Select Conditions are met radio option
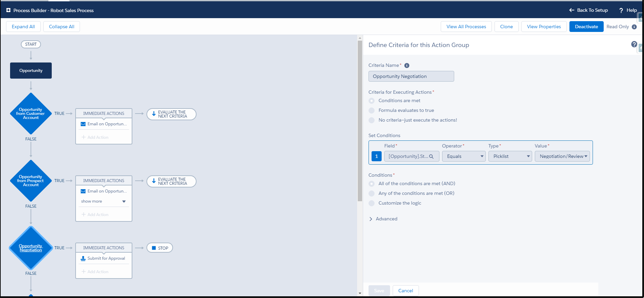The height and width of the screenshot is (298, 644). (372, 101)
